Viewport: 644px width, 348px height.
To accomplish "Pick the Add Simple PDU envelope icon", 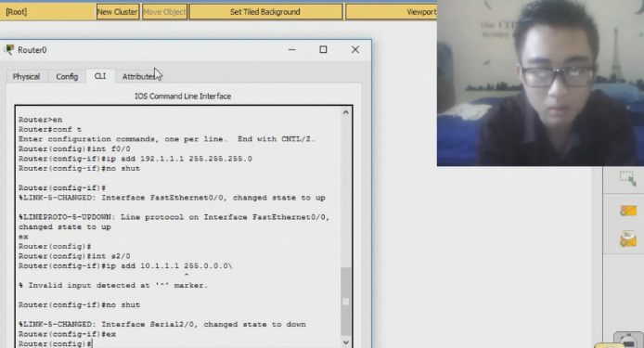I will [628, 211].
